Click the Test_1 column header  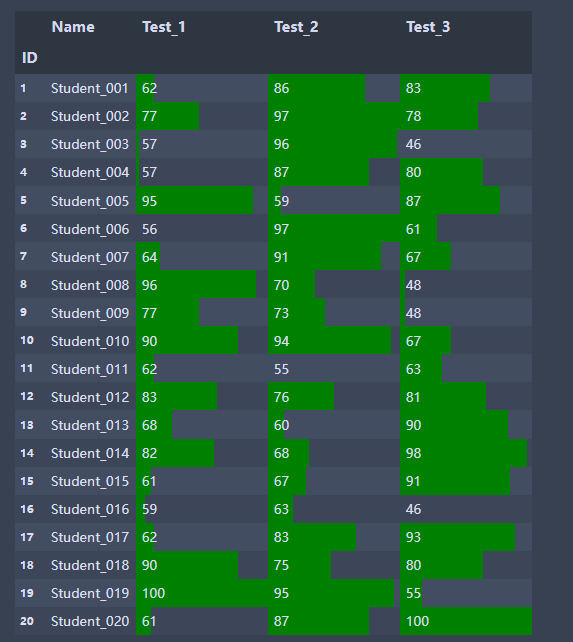164,27
